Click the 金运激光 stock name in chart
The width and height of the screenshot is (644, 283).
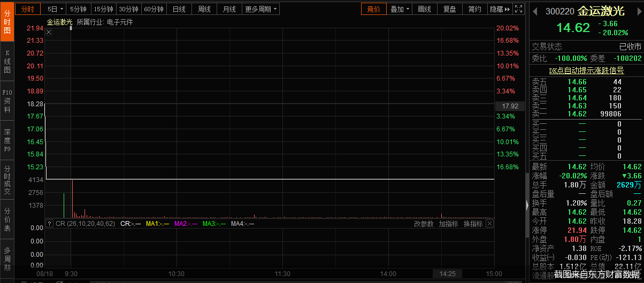(59, 22)
